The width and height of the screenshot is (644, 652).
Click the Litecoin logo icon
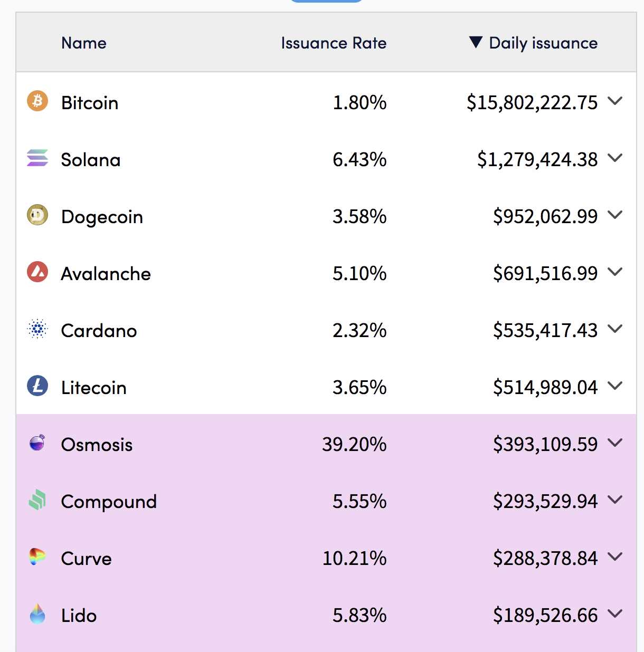coord(37,386)
